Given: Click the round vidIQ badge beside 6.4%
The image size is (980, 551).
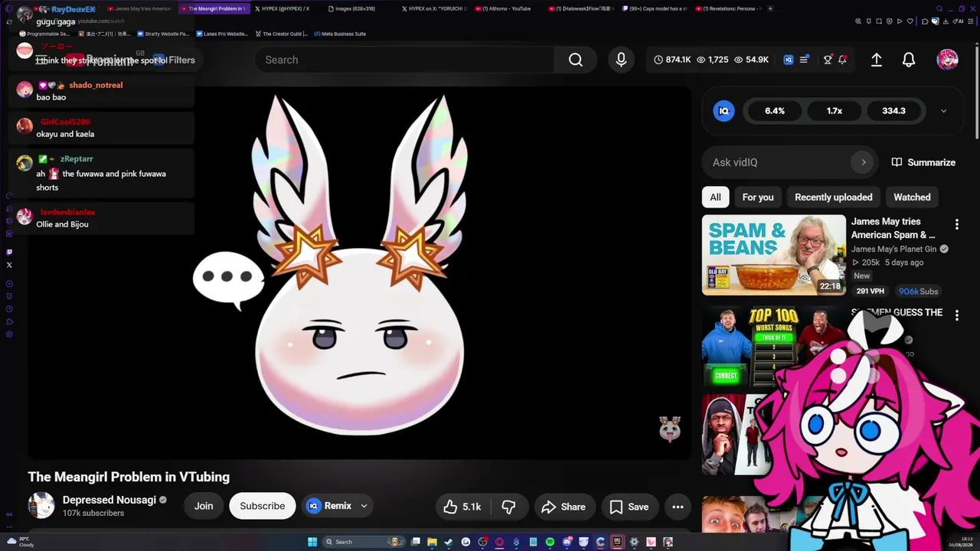Looking at the screenshot, I should pos(724,111).
